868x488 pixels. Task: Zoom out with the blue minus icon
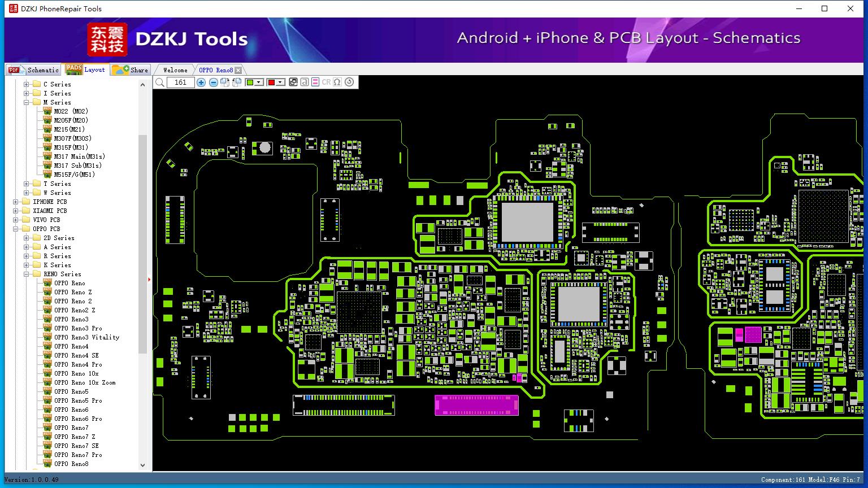tap(213, 82)
